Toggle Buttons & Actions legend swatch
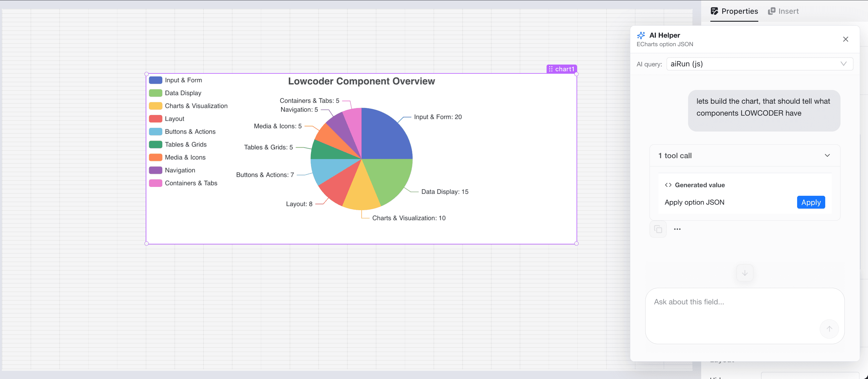868x379 pixels. (x=155, y=131)
